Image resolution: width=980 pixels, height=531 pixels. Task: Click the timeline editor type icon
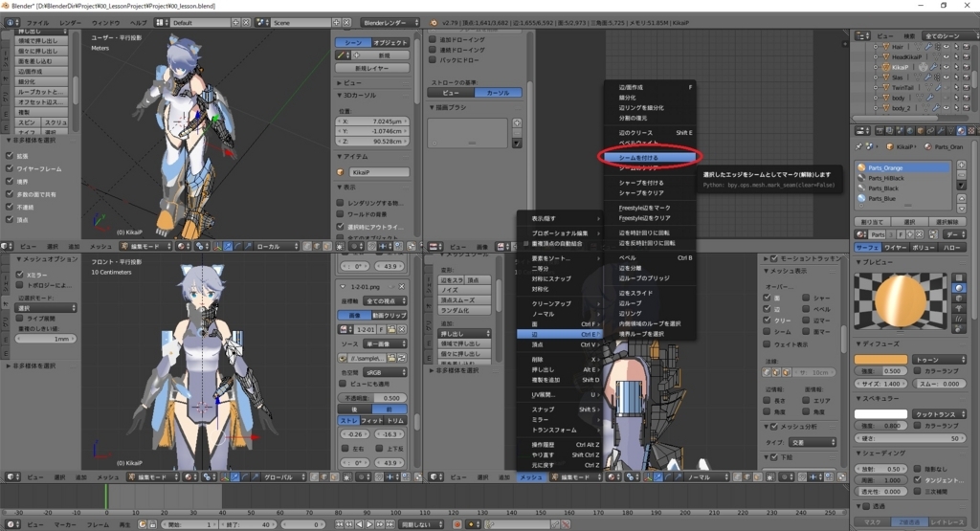pyautogui.click(x=11, y=524)
